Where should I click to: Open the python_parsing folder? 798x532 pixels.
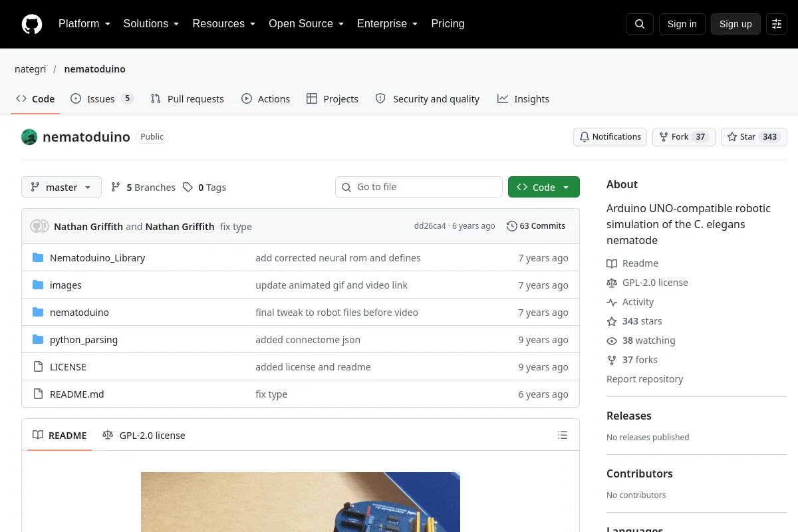(x=84, y=340)
